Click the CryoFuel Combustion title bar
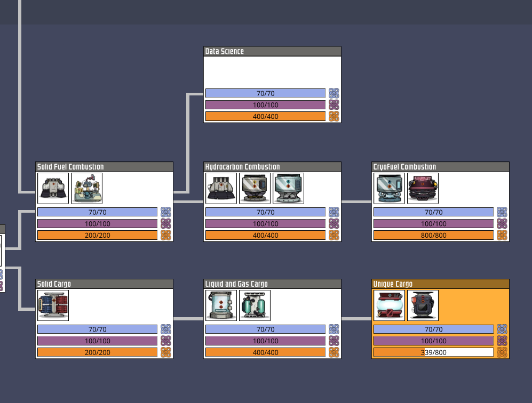Screen dimensions: 532x403 [x=440, y=167]
